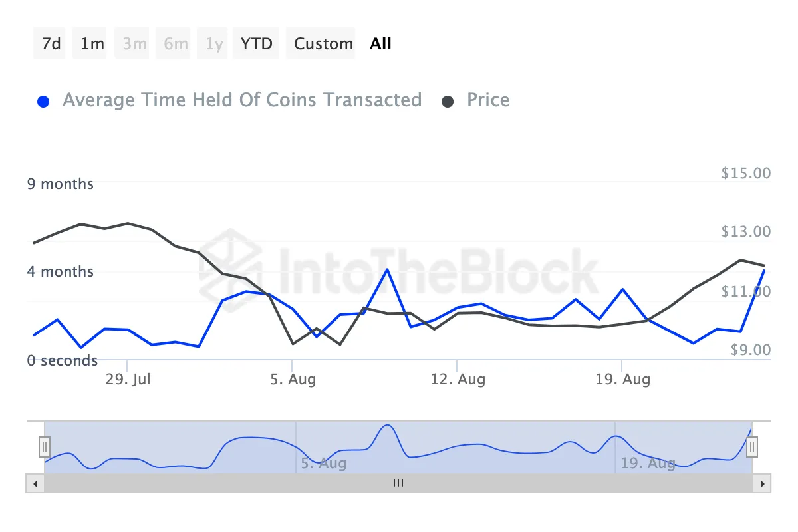Grab the right navigator range handle
The width and height of the screenshot is (798, 532).
(x=752, y=446)
